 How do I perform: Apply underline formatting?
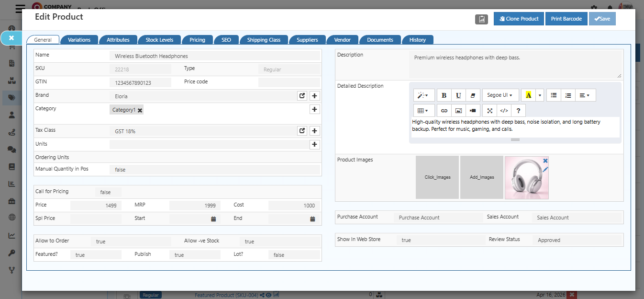(x=458, y=96)
